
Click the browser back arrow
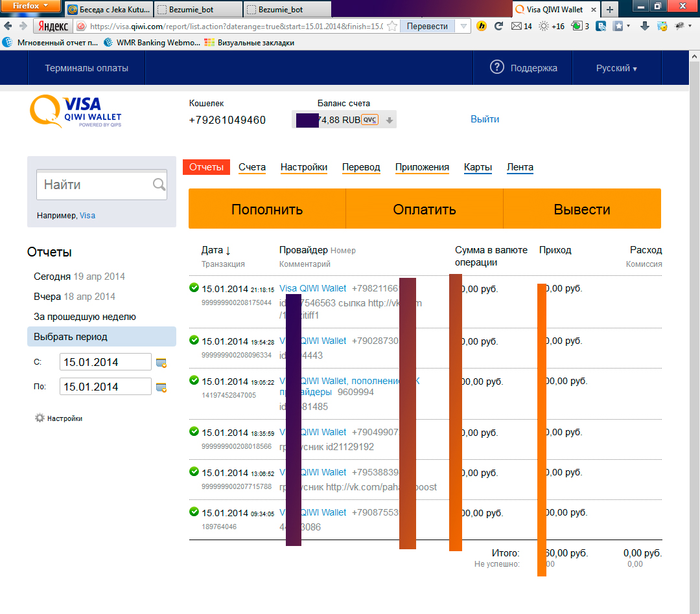click(x=8, y=27)
